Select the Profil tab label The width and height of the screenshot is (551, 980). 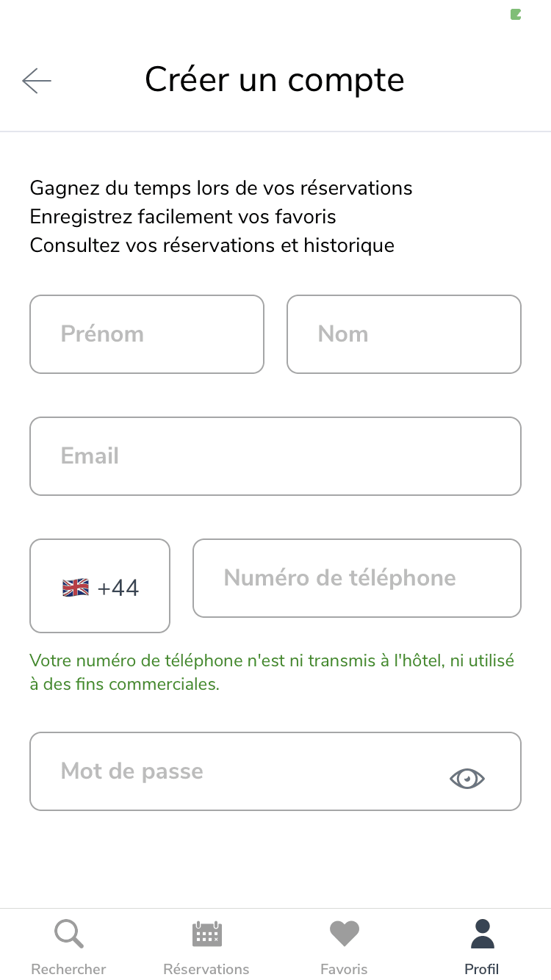482,969
